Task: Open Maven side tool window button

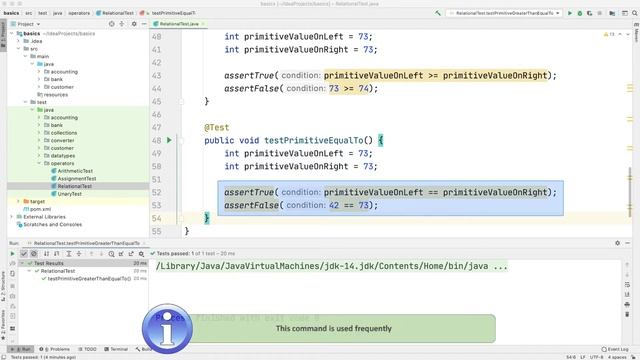Action: pos(636,33)
